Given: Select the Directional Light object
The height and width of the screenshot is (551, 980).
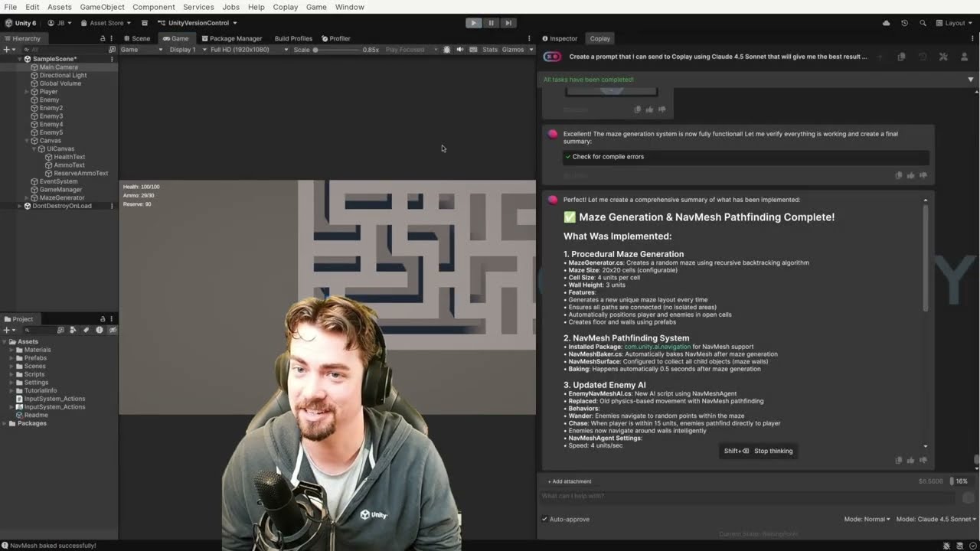Looking at the screenshot, I should [63, 75].
